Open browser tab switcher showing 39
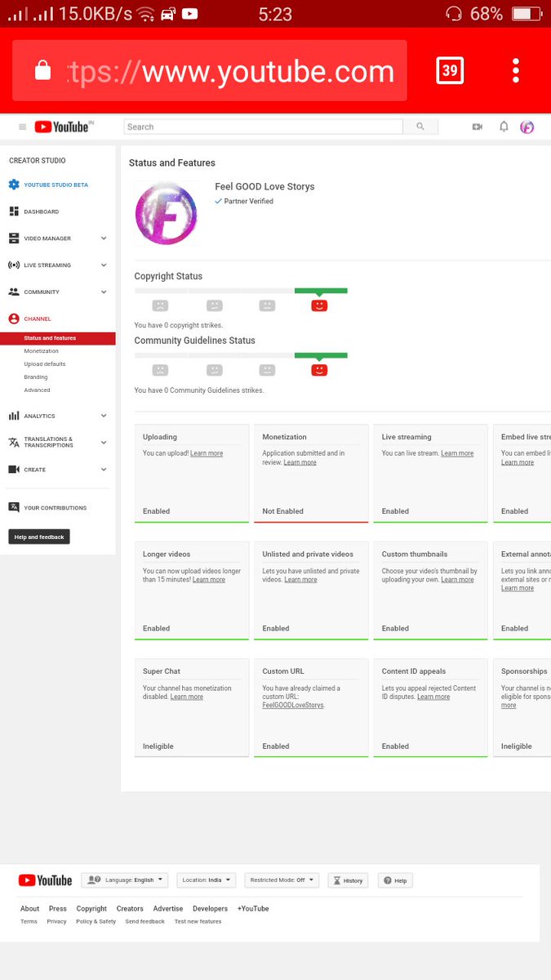This screenshot has width=551, height=980. pos(450,70)
